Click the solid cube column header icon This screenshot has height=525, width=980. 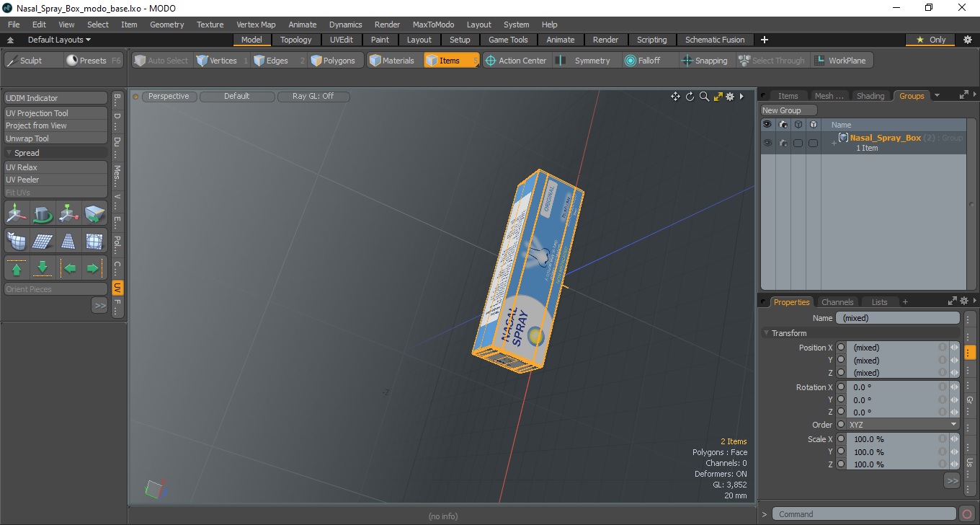813,125
